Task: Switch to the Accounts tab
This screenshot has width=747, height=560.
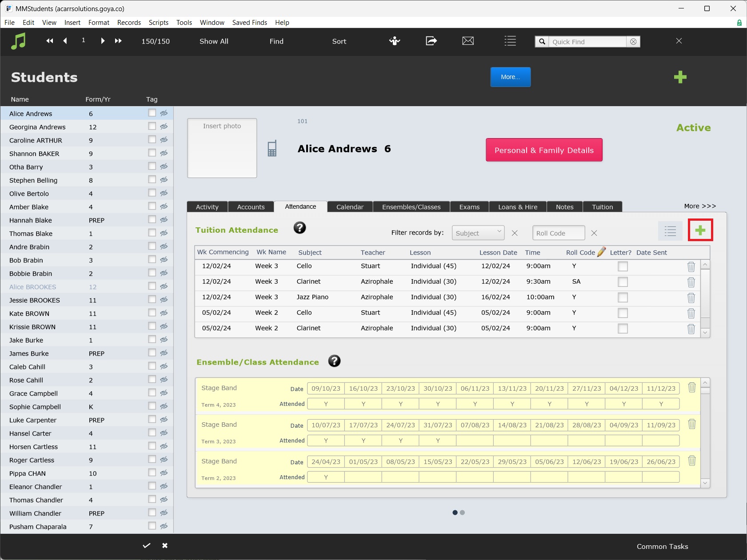Action: [251, 207]
